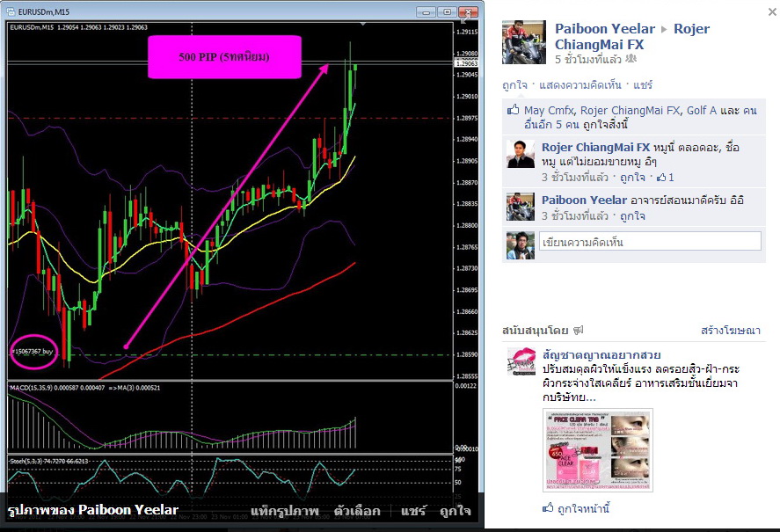
Task: Click "ถูกใจ" left of "แสดงความคิดเห็น"
Action: (x=514, y=85)
